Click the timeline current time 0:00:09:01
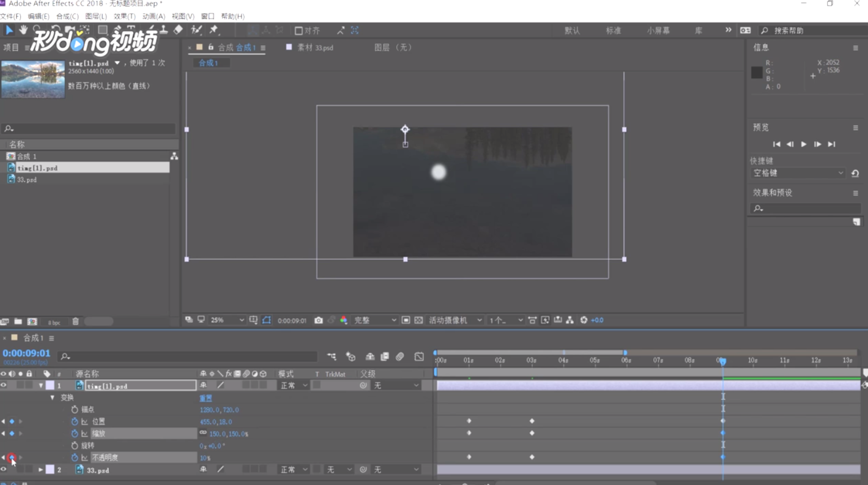868x485 pixels. [26, 353]
